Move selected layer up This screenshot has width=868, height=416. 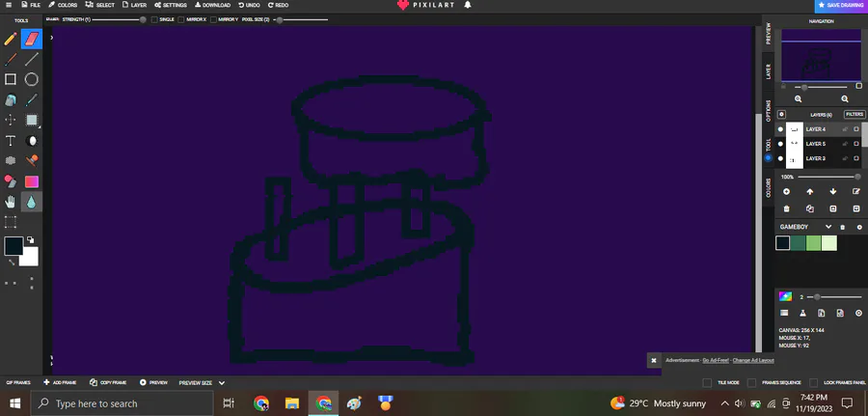pos(810,192)
